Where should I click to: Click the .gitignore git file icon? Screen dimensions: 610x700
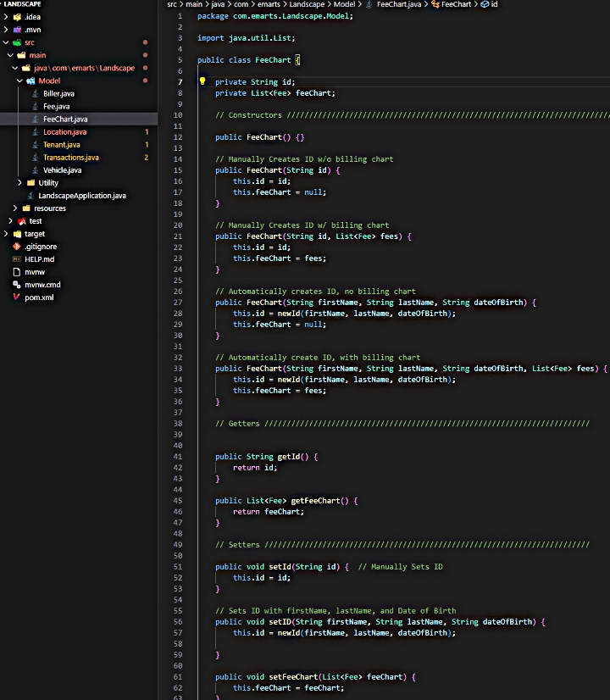coord(16,247)
